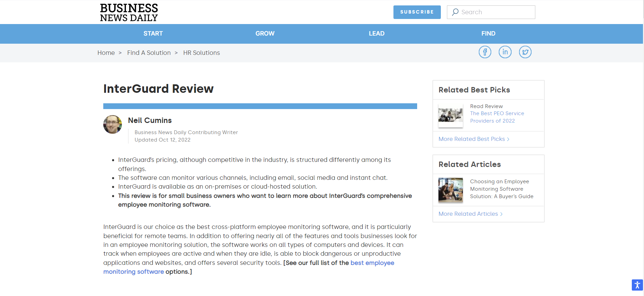Open More Related Best Picks
Screen dimensions: 644x296
click(472, 139)
